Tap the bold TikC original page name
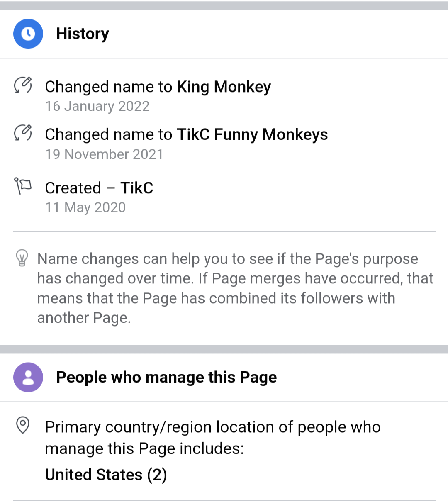This screenshot has height=502, width=448. pyautogui.click(x=137, y=188)
